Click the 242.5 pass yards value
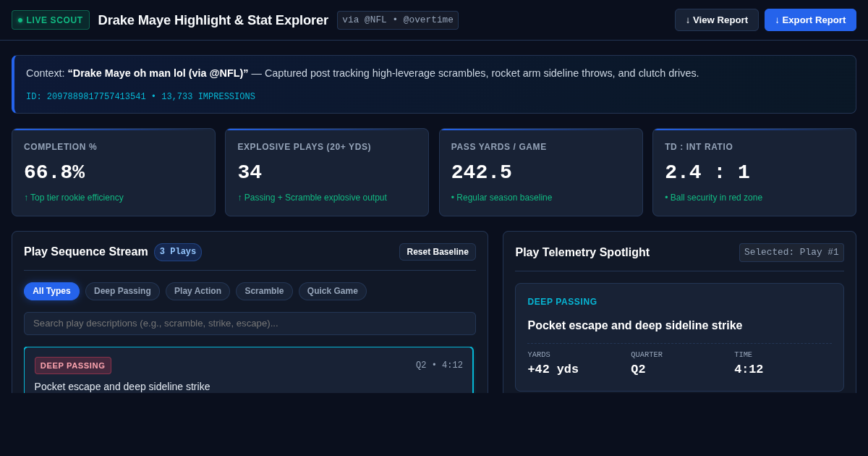 coord(482,172)
